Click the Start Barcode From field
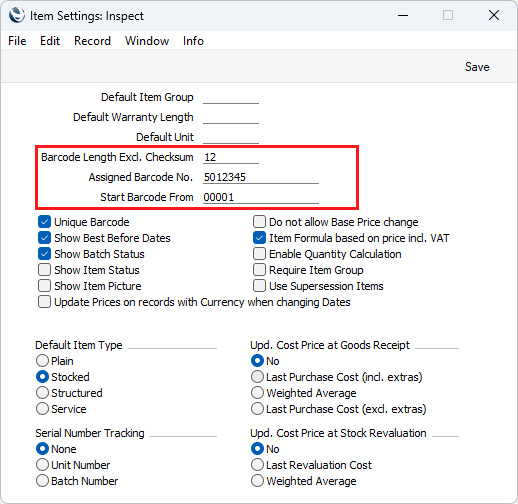Image resolution: width=518 pixels, height=504 pixels. click(261, 197)
